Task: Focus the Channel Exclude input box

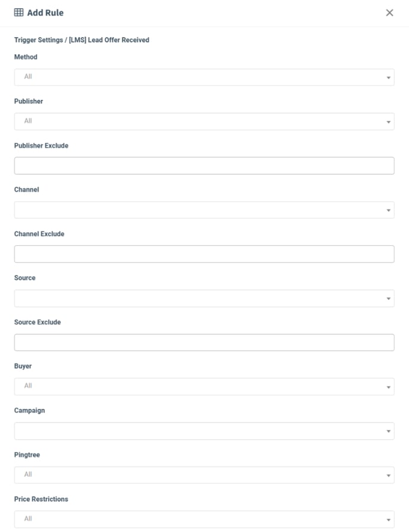Action: 204,254
